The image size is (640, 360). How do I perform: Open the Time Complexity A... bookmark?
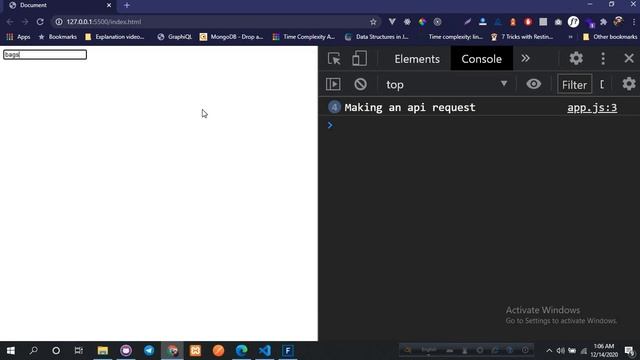click(304, 37)
